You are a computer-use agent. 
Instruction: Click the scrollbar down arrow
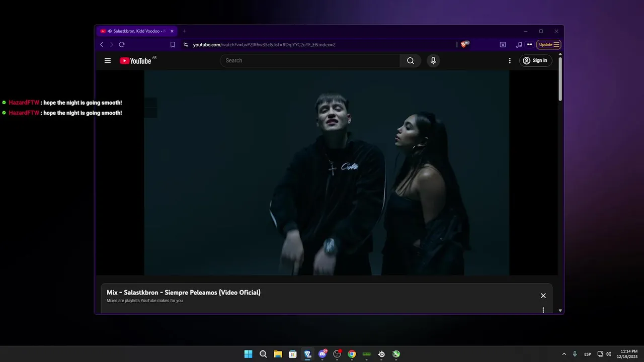tap(560, 311)
